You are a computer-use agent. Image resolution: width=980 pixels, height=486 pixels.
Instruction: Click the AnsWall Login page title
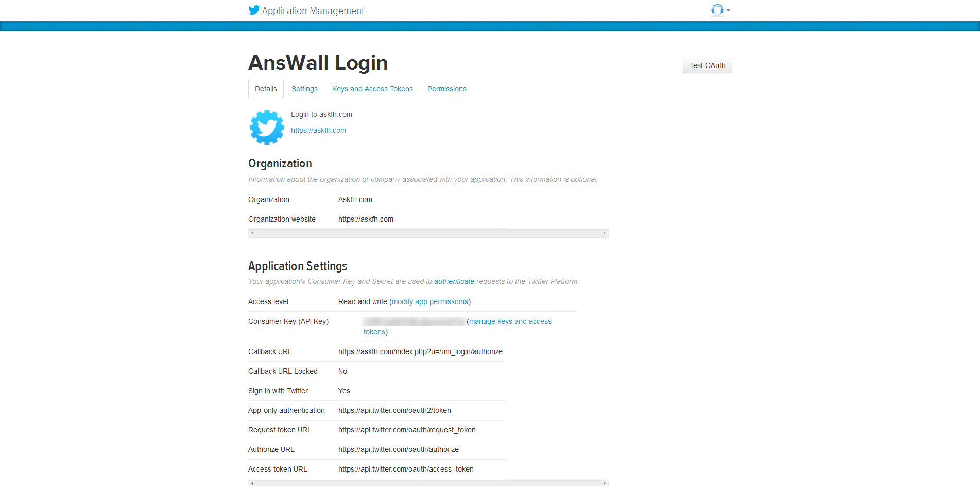point(318,63)
